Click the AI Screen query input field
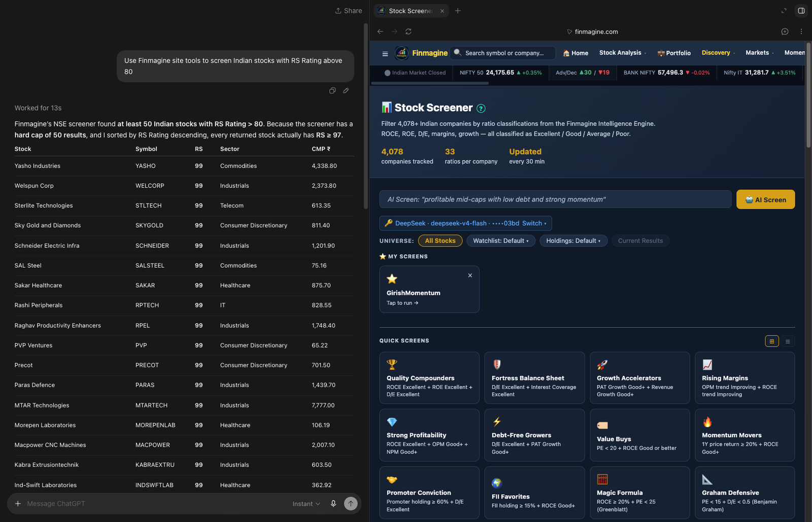 [555, 199]
